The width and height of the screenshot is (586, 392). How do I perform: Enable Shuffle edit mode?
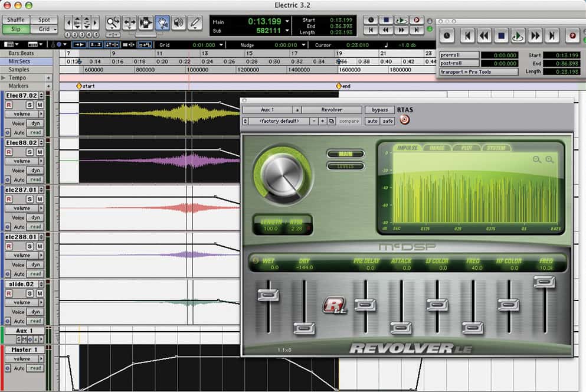coord(16,20)
